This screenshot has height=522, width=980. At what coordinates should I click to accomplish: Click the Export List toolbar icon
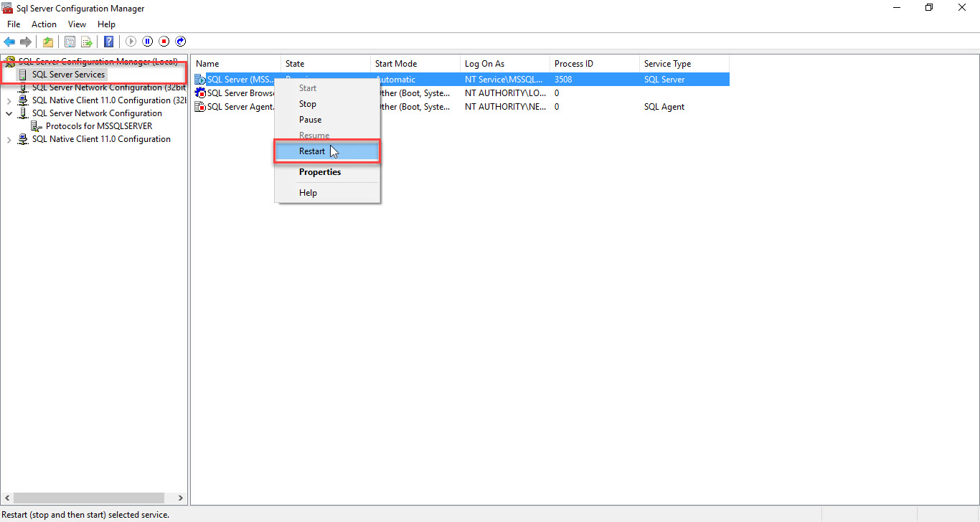(87, 41)
